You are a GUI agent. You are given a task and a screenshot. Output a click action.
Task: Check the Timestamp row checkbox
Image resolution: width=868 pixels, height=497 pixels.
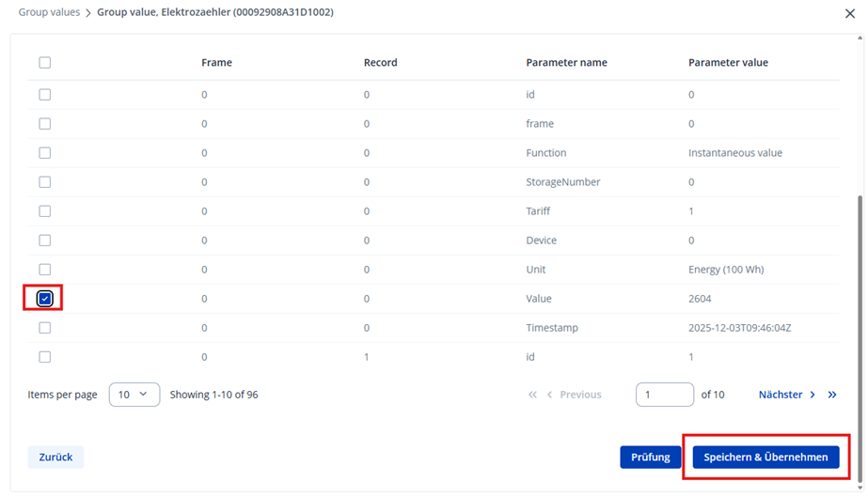coord(44,328)
